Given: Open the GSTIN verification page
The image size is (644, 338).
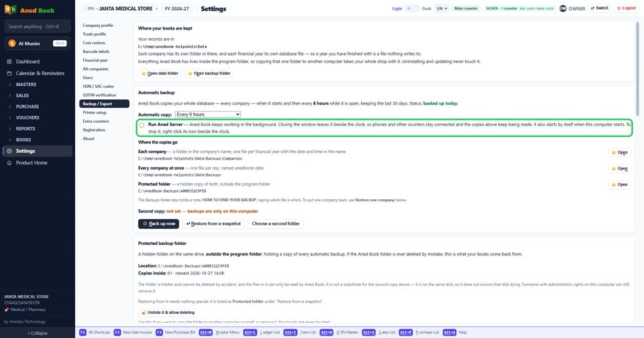Looking at the screenshot, I should [x=104, y=95].
